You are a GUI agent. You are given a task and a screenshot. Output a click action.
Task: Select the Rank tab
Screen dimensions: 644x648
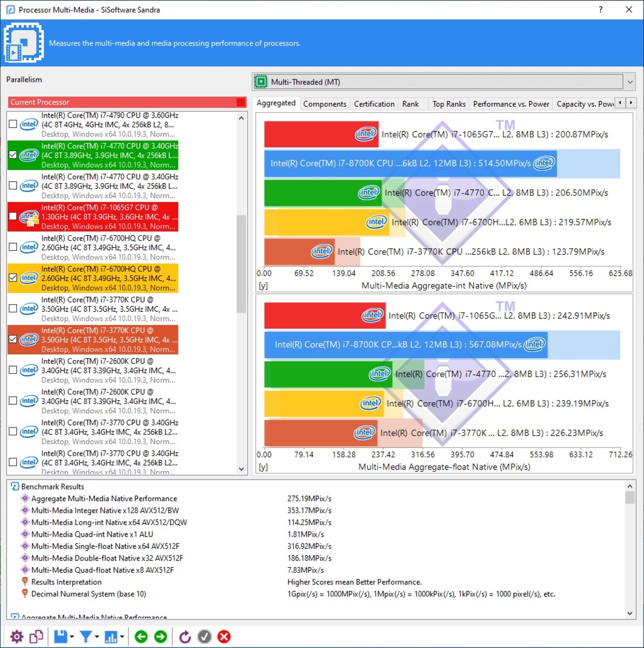410,104
